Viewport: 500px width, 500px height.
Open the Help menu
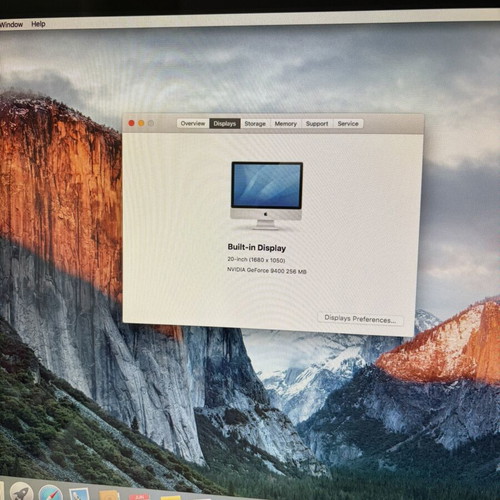38,24
